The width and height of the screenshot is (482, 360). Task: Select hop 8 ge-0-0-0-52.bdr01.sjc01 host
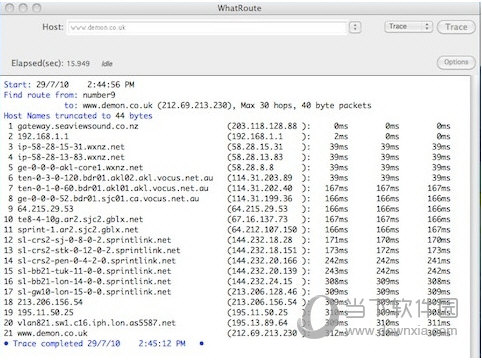pos(108,198)
